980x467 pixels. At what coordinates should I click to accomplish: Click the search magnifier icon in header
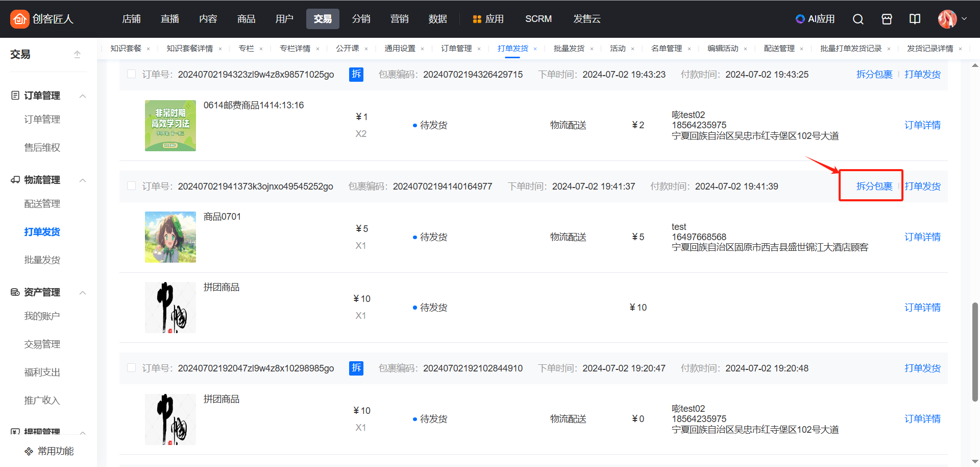tap(858, 19)
